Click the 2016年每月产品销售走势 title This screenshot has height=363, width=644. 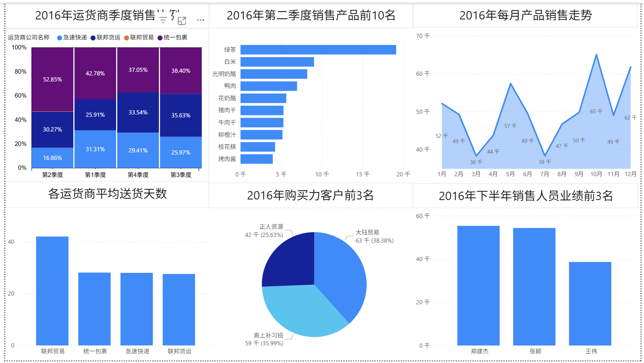coord(526,16)
